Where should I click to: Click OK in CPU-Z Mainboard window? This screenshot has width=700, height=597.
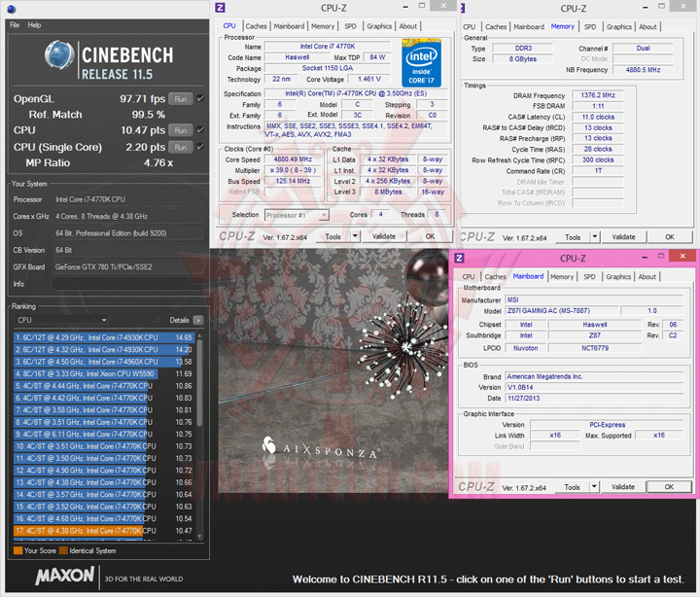669,487
